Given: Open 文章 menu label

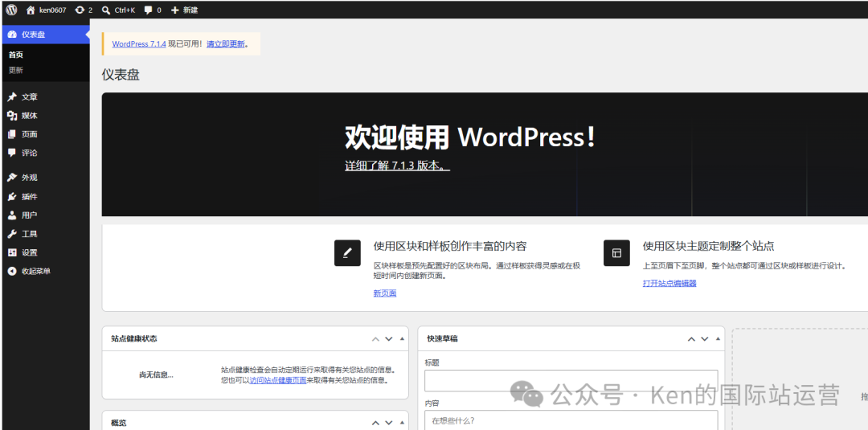Looking at the screenshot, I should 30,96.
